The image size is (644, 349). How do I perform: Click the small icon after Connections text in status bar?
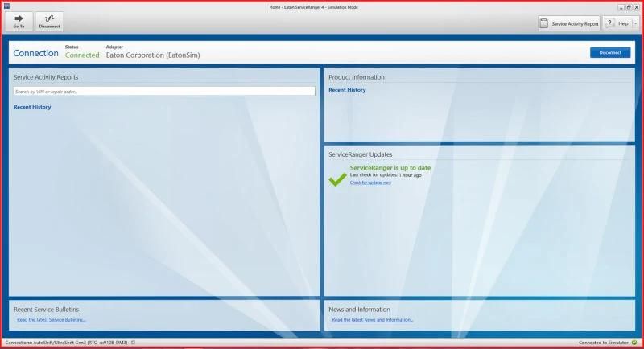point(133,343)
